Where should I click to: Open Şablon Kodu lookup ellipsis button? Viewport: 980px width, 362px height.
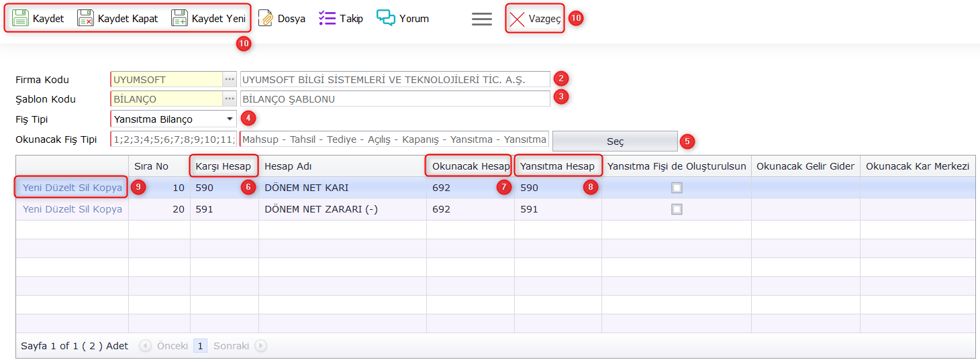230,99
